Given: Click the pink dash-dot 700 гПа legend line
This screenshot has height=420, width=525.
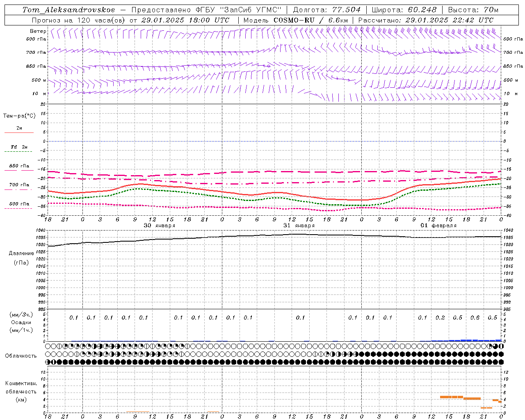Looking at the screenshot, I should [18, 189].
